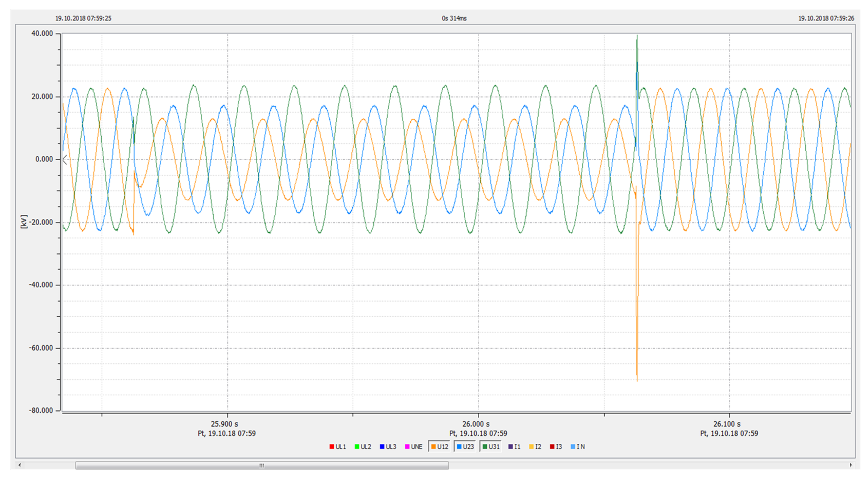The image size is (868, 479).
Task: Click the horizontal scrollbar thumb
Action: coord(262,466)
